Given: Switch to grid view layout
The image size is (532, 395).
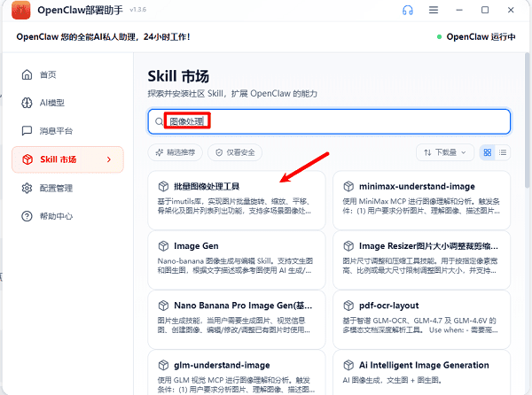Looking at the screenshot, I should (487, 152).
